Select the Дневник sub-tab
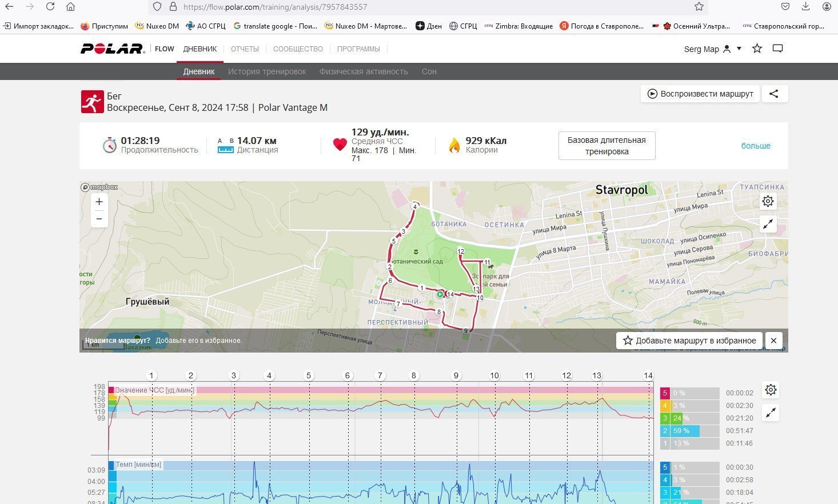 [x=199, y=71]
